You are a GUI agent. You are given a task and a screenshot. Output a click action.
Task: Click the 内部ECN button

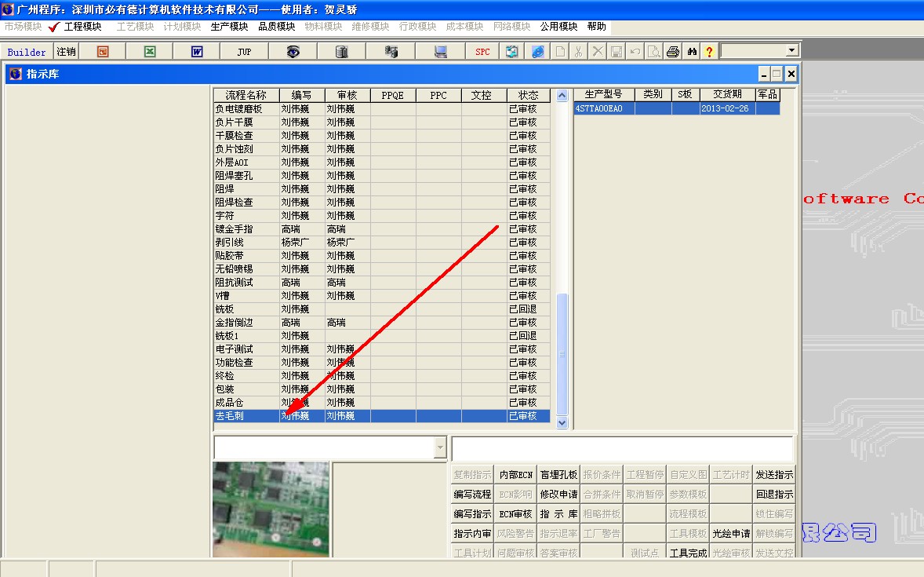(515, 474)
